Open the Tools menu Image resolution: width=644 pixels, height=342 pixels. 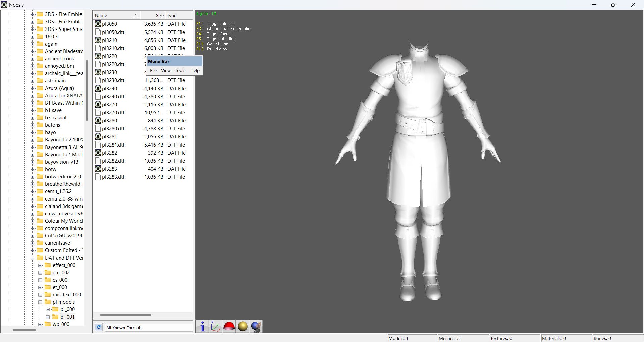pos(180,71)
